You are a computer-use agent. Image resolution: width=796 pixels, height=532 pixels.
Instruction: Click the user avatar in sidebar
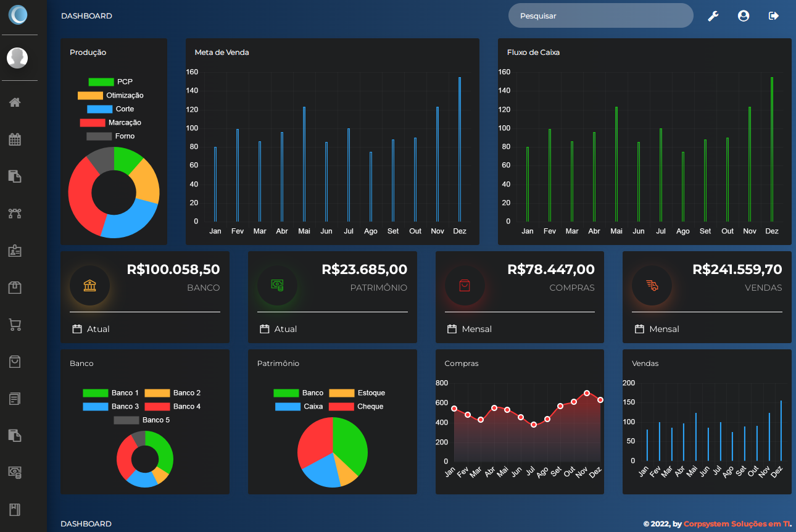pos(17,58)
